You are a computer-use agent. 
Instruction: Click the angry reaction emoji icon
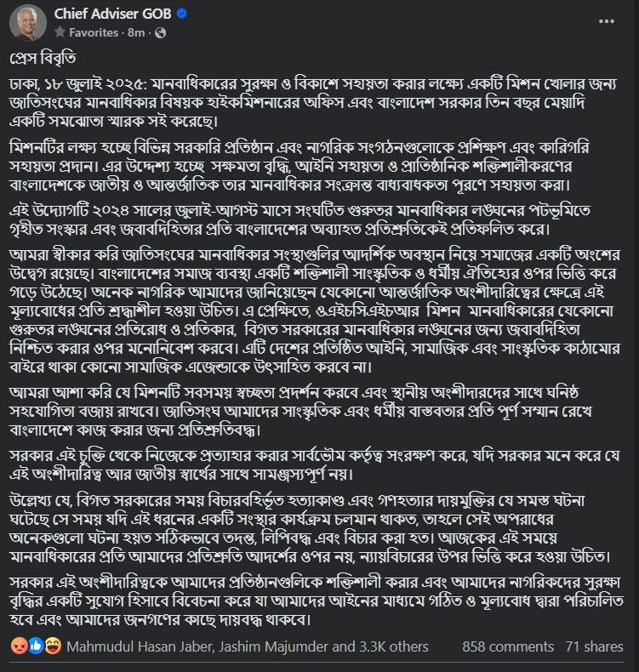[x=19, y=646]
